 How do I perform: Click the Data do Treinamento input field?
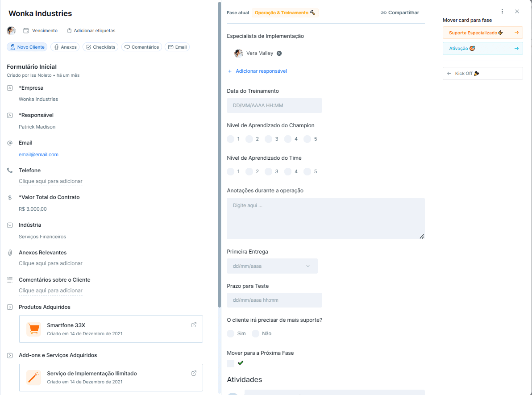[x=274, y=105]
